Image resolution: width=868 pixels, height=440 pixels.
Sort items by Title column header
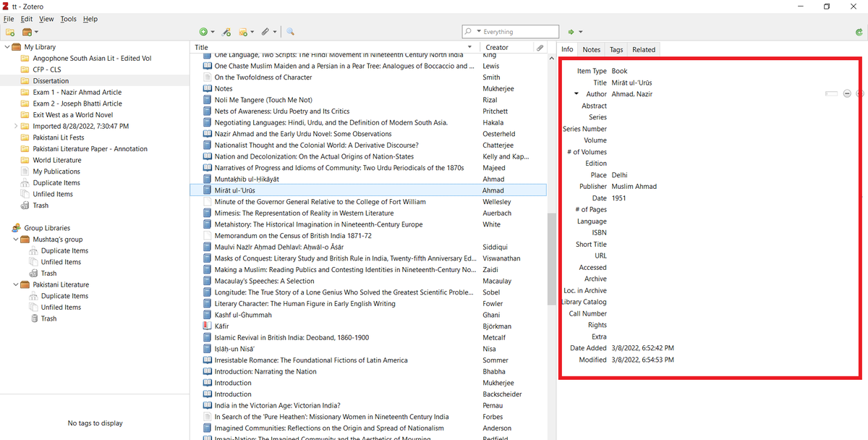[335, 47]
